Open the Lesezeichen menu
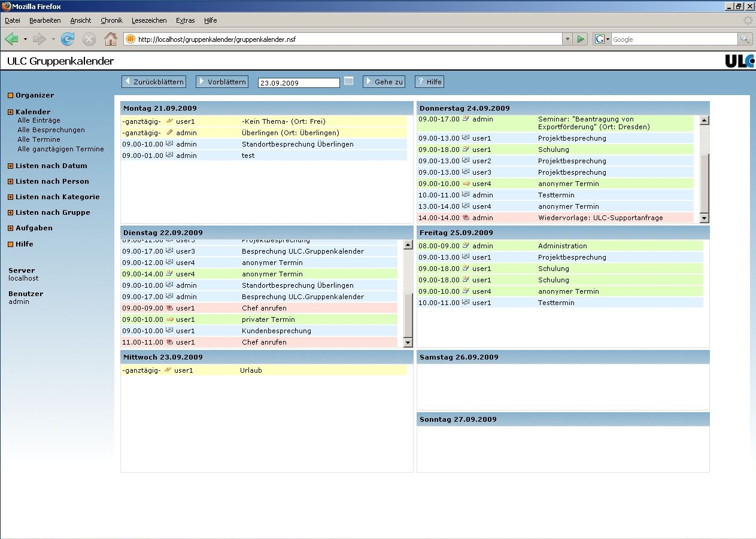756x539 pixels. tap(149, 20)
